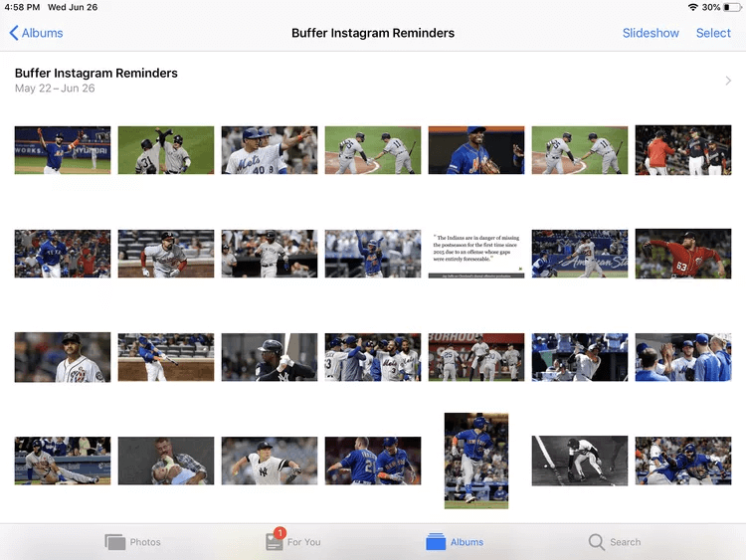The height and width of the screenshot is (560, 746).
Task: Open the Mets team handshake line photo
Action: tap(373, 357)
